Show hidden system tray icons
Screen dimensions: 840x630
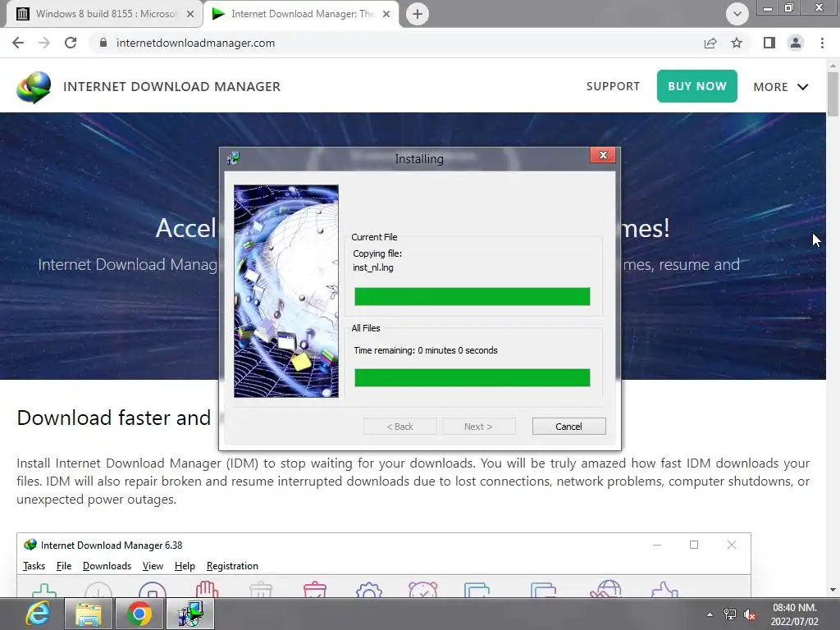710,614
